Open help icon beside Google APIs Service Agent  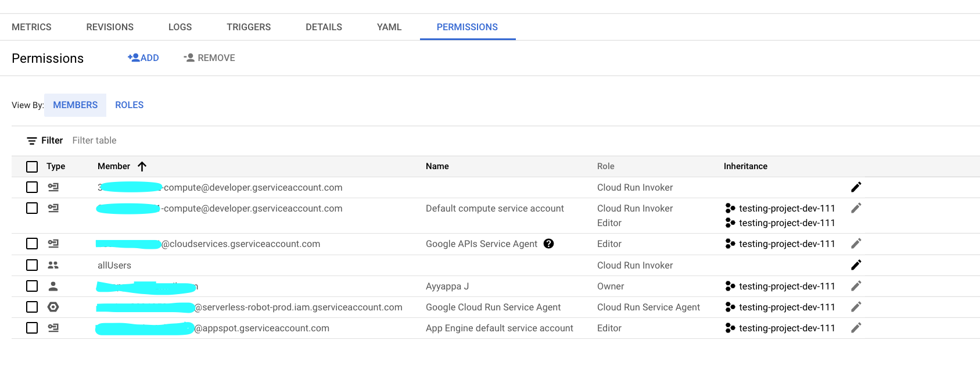coord(548,244)
